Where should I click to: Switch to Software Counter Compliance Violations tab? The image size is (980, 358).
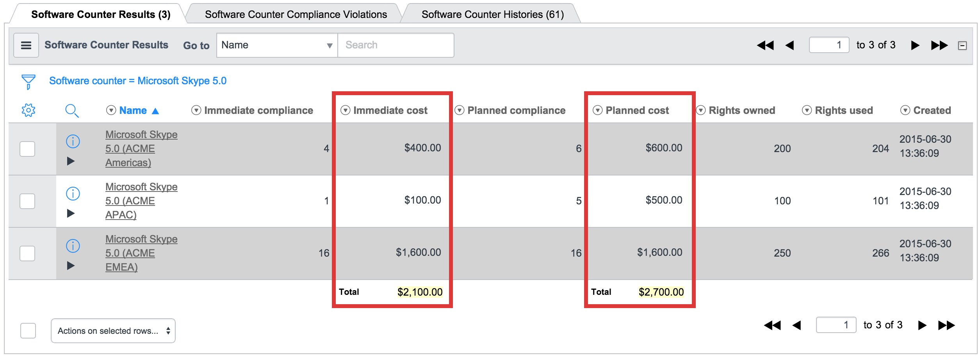296,14
